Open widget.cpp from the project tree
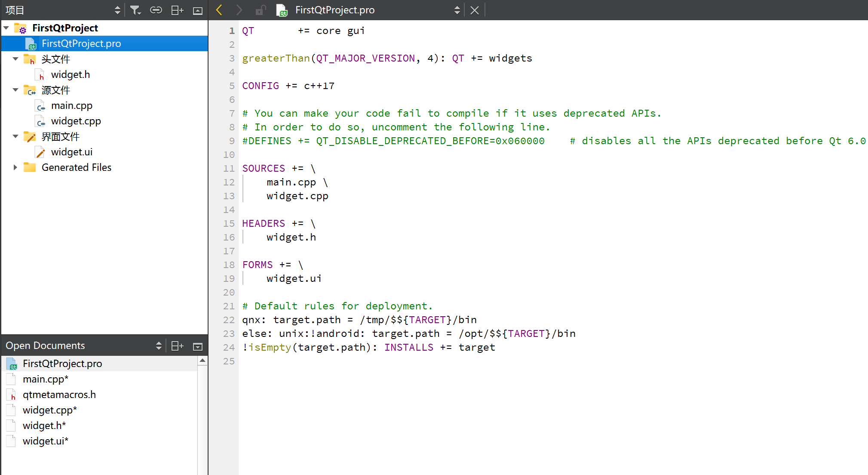The height and width of the screenshot is (475, 868). point(76,121)
